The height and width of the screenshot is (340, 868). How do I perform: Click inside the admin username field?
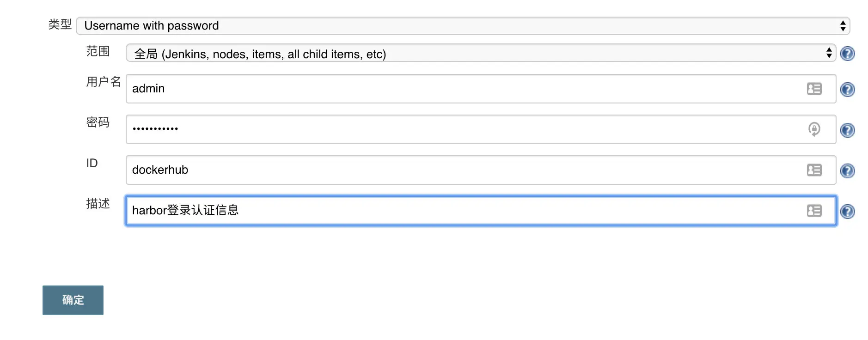pyautogui.click(x=324, y=89)
